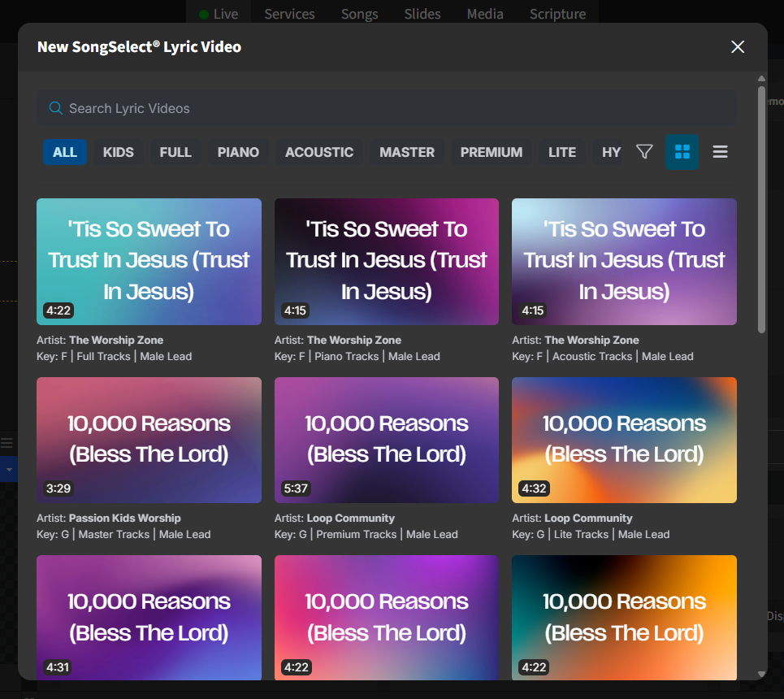
Task: Open the filter funnel icon
Action: 644,152
